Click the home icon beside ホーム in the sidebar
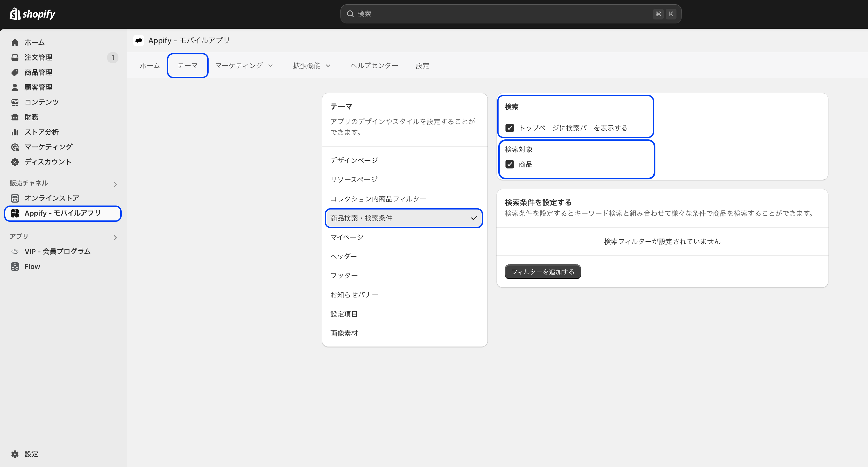Image resolution: width=868 pixels, height=467 pixels. (15, 42)
